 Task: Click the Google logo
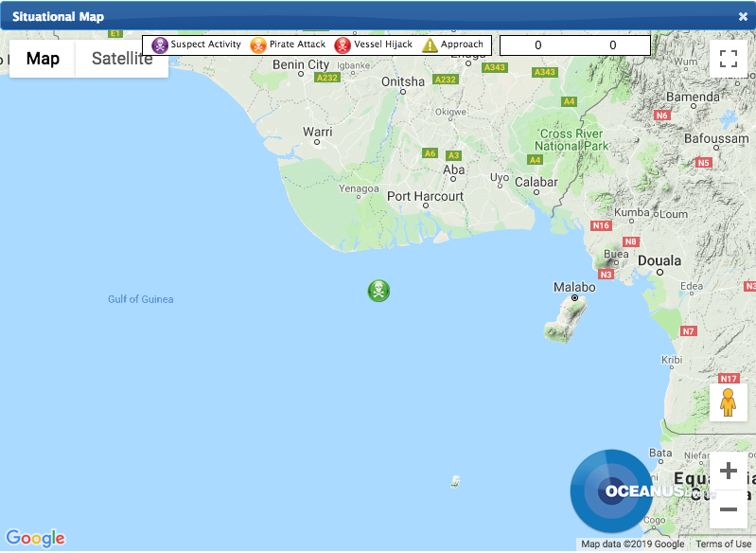click(x=35, y=538)
